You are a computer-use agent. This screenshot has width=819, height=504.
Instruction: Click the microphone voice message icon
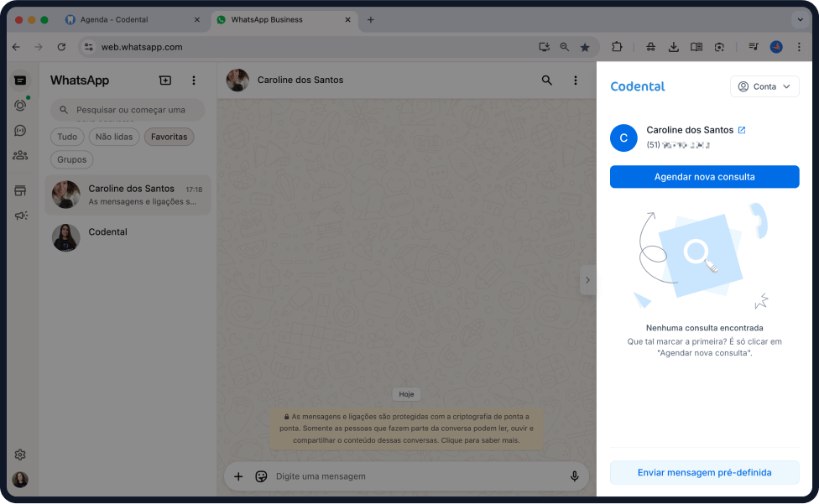point(575,476)
